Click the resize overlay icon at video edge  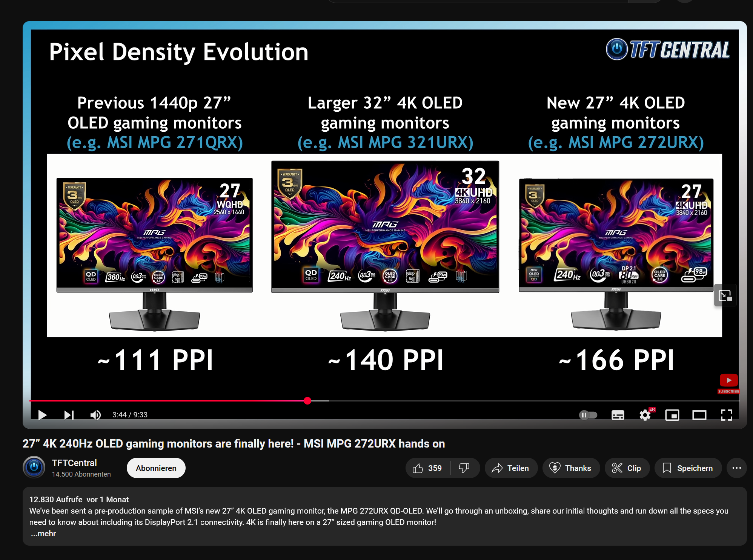click(x=725, y=295)
